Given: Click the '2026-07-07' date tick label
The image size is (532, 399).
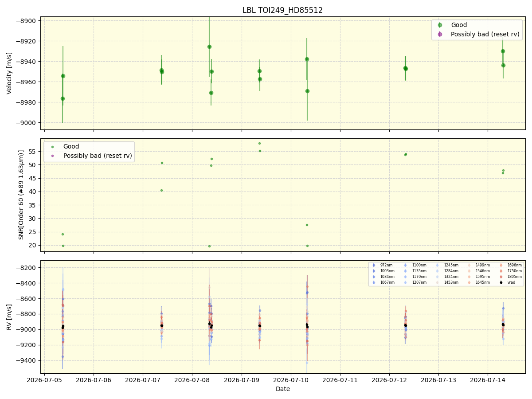Looking at the screenshot, I should pyautogui.click(x=143, y=380).
